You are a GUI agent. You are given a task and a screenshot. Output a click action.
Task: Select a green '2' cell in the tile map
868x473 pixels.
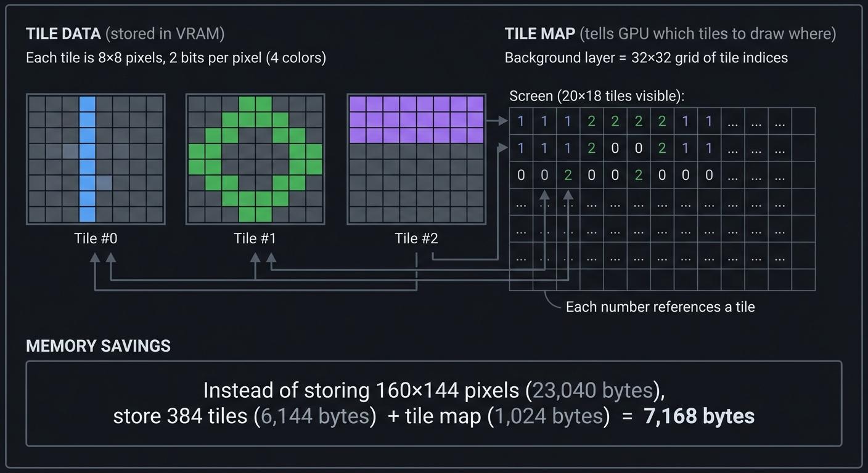pyautogui.click(x=591, y=121)
